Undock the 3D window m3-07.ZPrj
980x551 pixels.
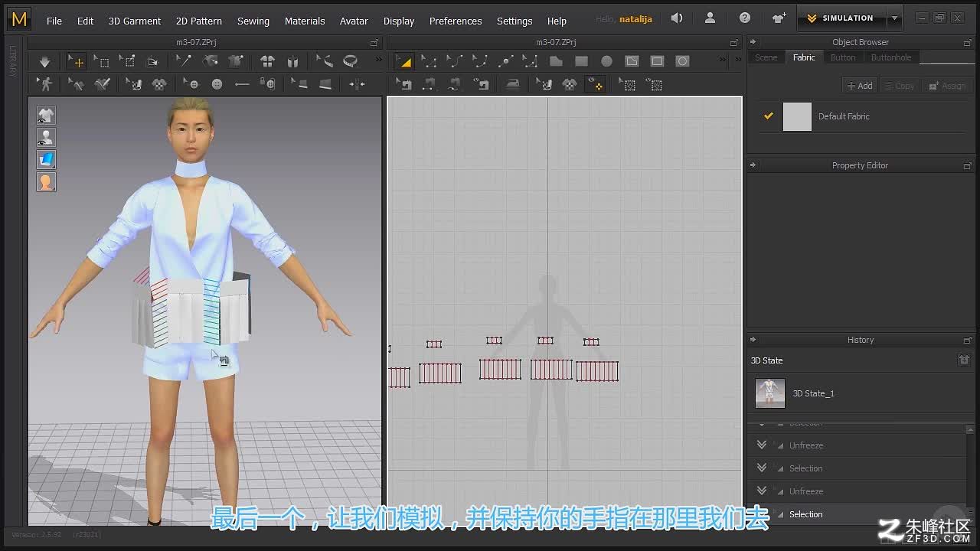tap(374, 43)
